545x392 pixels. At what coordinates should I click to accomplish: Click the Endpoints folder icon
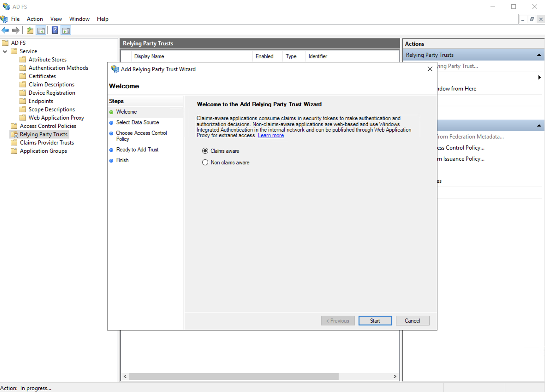(23, 101)
